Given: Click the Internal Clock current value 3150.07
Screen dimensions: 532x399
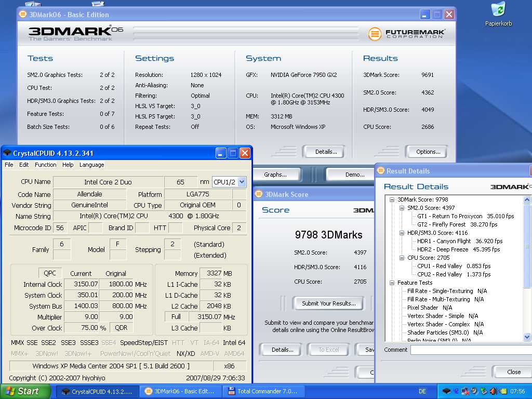Looking at the screenshot, I should [x=81, y=284].
